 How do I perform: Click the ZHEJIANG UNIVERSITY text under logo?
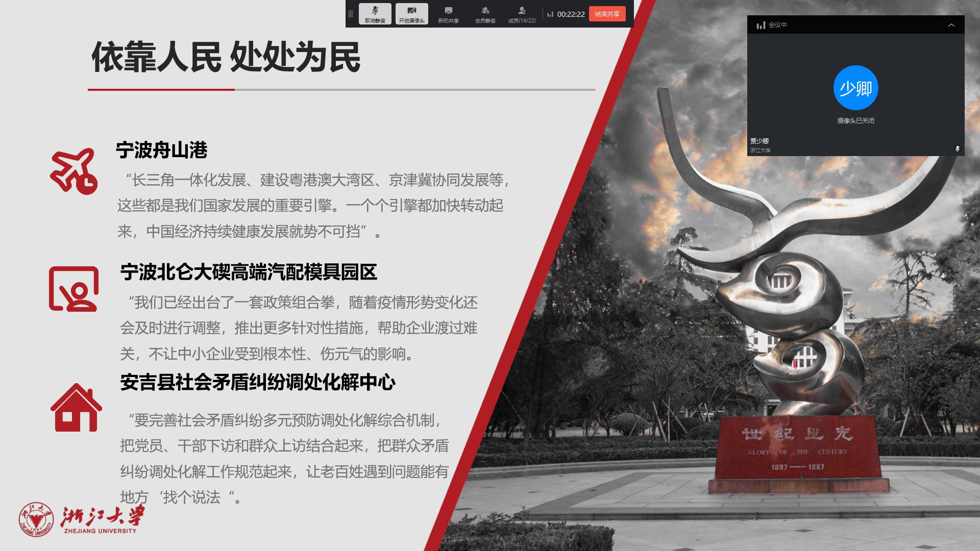pyautogui.click(x=101, y=531)
